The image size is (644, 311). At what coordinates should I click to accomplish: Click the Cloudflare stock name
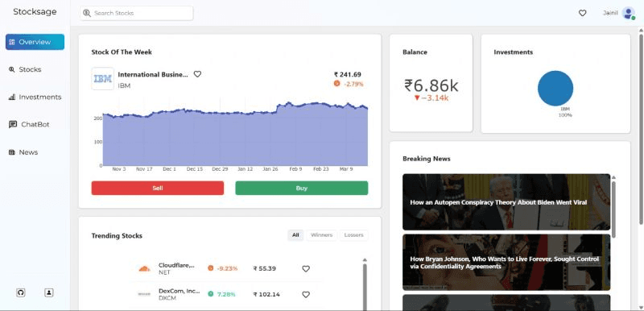(176, 265)
